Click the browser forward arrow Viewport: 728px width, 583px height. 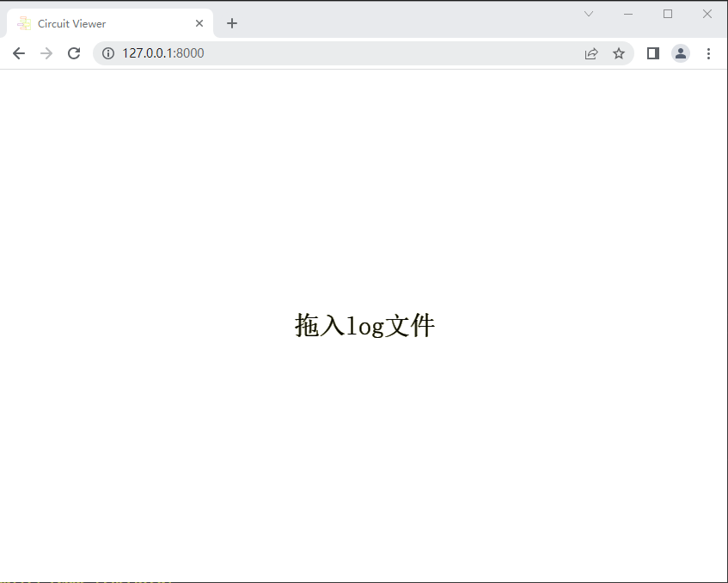click(46, 53)
